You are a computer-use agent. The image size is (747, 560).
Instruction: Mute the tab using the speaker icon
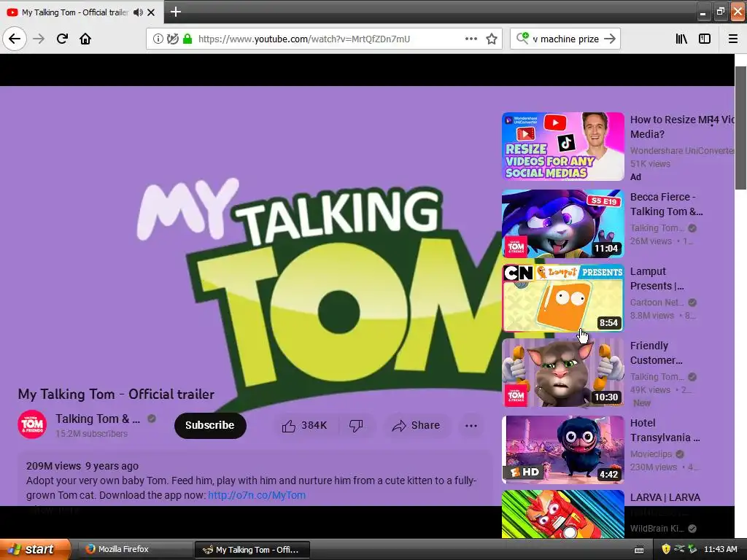(138, 12)
